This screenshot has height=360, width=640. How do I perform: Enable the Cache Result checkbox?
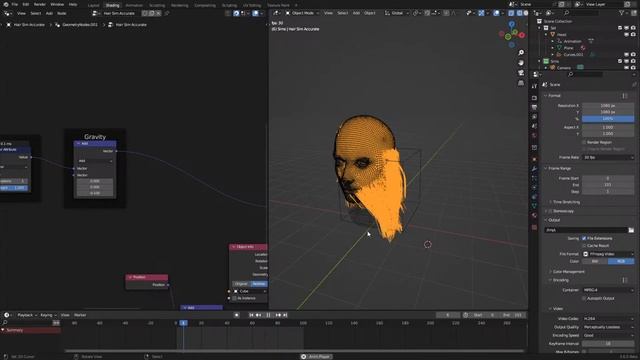[x=584, y=246]
